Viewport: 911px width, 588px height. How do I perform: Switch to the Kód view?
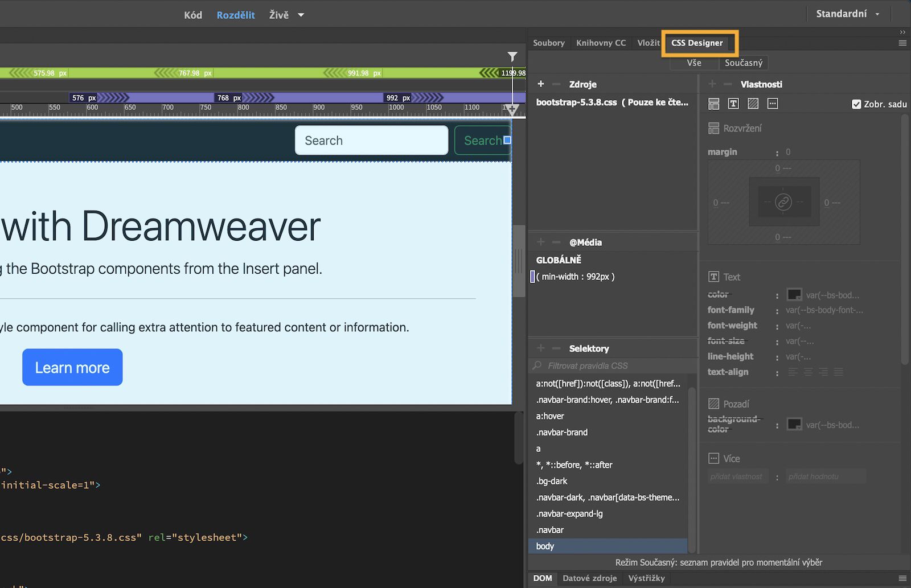(192, 15)
